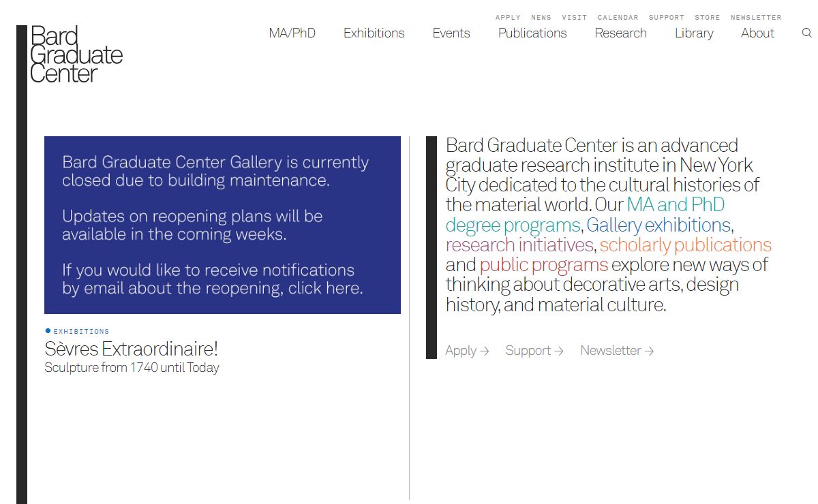Open the Sèvres Extraordinaire! exhibition title
The width and height of the screenshot is (818, 504).
132,349
